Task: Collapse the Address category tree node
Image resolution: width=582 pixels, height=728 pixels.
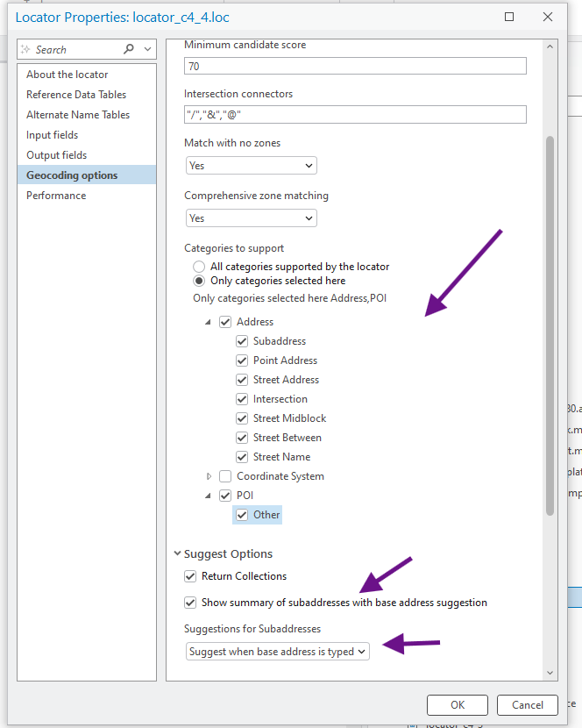Action: [209, 322]
